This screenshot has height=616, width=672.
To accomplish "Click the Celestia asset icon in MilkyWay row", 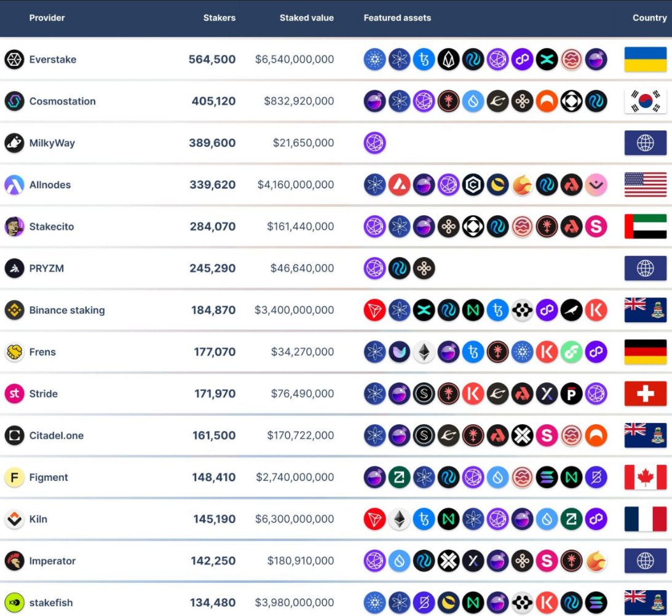I will [374, 143].
